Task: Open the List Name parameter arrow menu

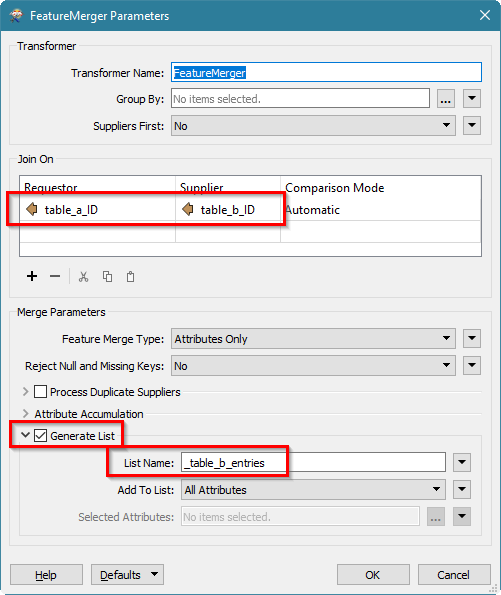Action: pos(462,463)
